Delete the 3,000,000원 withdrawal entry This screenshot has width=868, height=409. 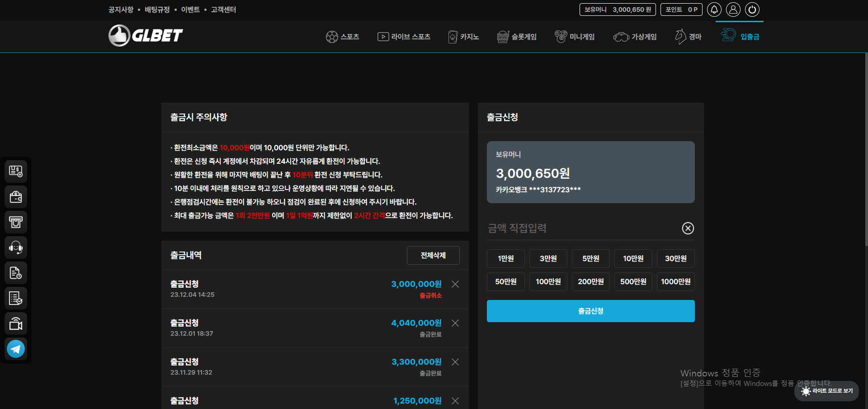[x=455, y=284]
